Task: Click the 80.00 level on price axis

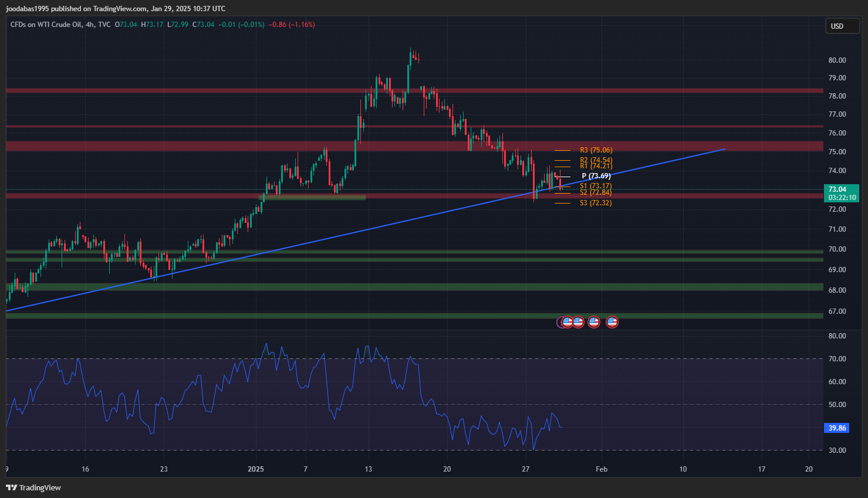Action: pos(837,60)
